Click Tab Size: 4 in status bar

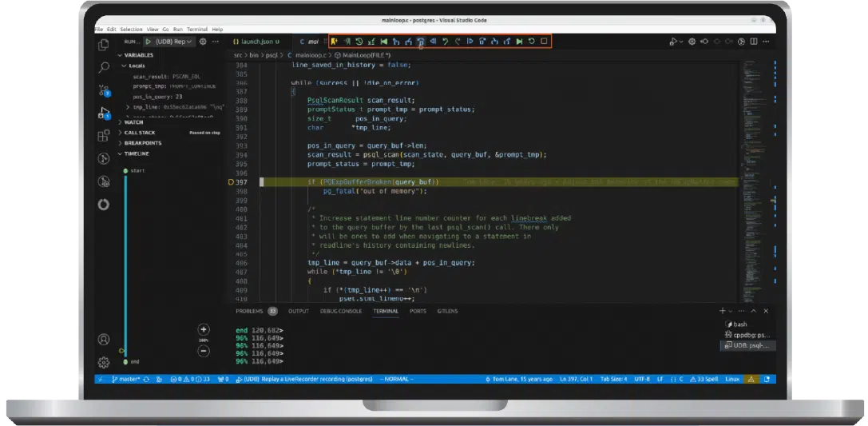[614, 380]
